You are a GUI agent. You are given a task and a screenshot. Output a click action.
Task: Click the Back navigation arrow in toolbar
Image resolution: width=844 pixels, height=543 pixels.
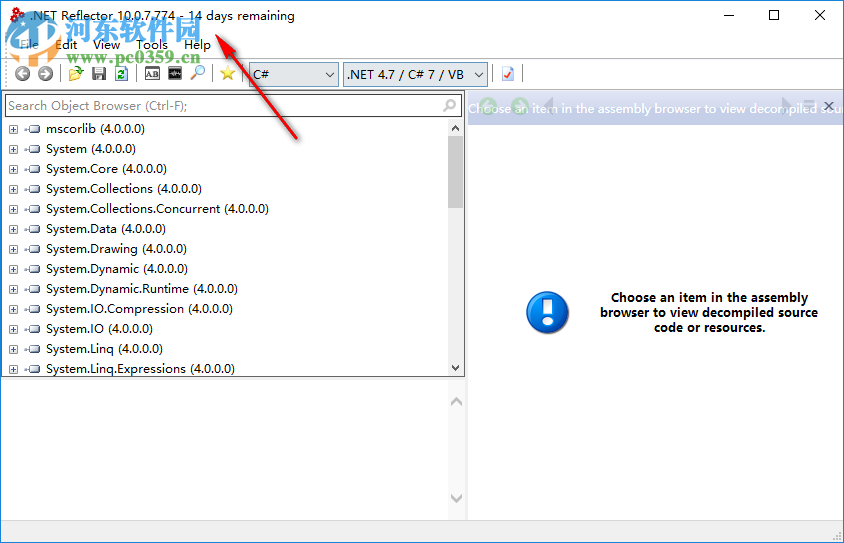tap(23, 74)
